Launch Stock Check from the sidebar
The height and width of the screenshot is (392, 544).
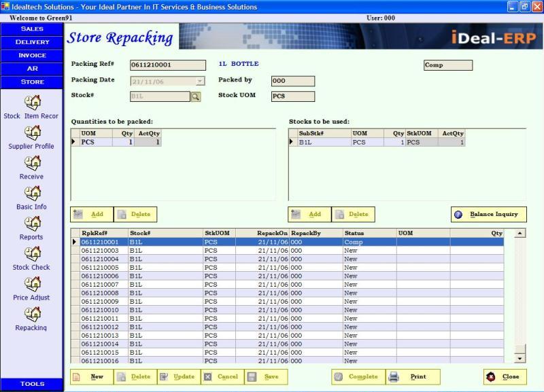click(x=31, y=255)
